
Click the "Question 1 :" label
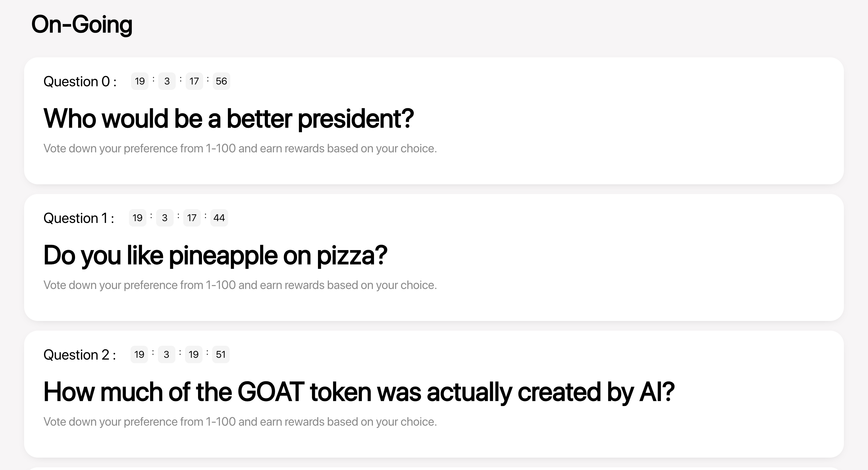78,218
